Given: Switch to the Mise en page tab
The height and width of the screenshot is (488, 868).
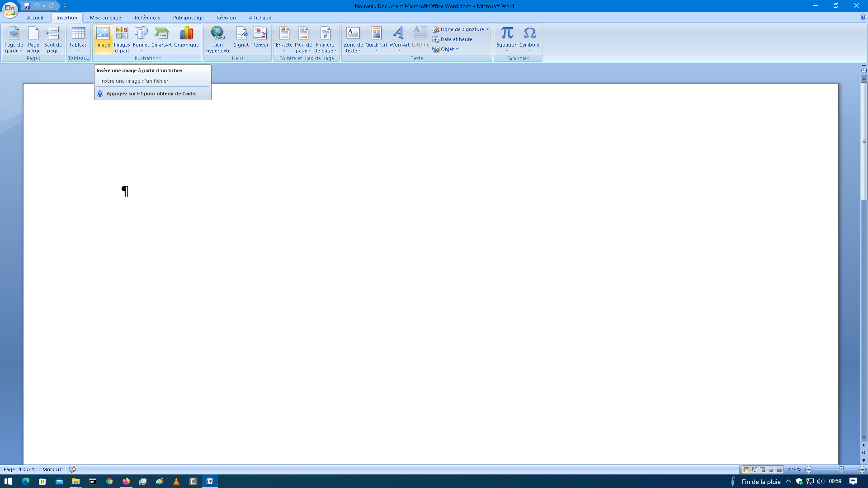Looking at the screenshot, I should point(105,18).
